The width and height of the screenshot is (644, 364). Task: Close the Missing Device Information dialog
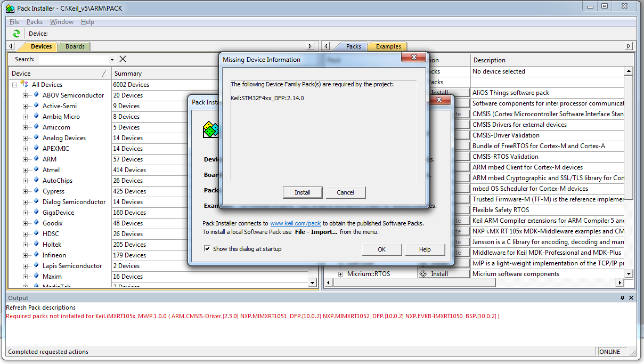pos(412,58)
